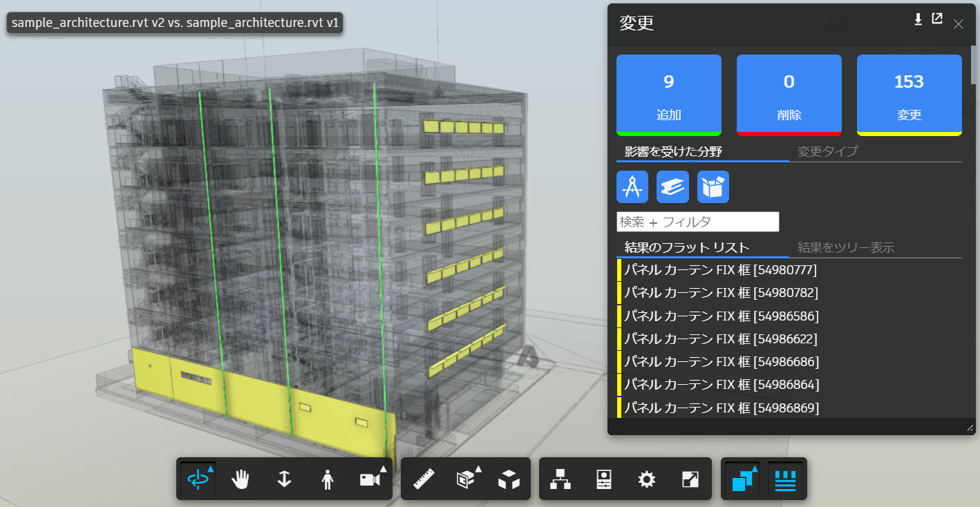The width and height of the screenshot is (980, 507).
Task: Open viewer Settings gear
Action: [x=646, y=479]
